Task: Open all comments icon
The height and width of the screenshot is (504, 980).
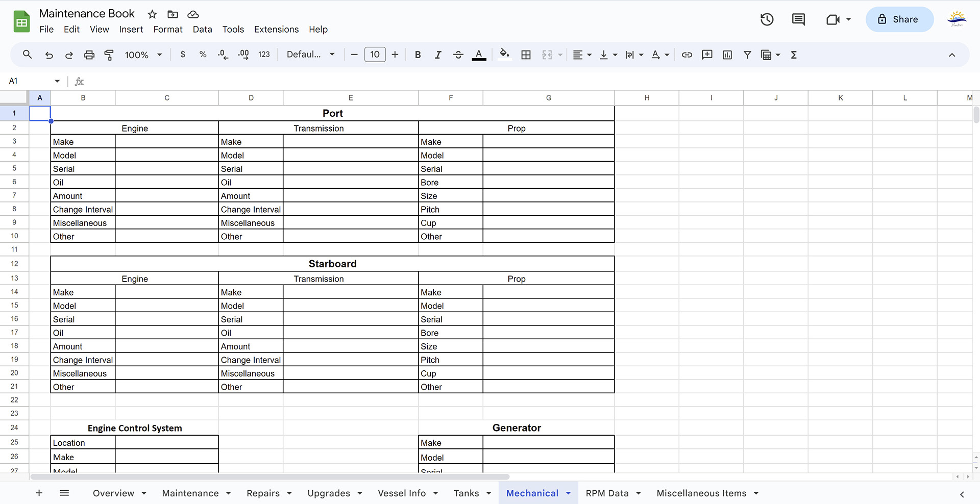Action: (x=798, y=19)
